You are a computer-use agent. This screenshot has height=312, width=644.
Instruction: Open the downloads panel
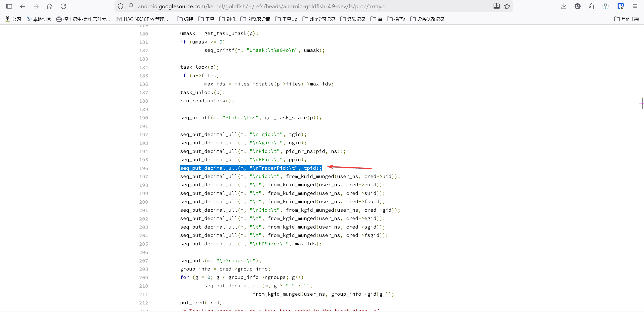(564, 6)
